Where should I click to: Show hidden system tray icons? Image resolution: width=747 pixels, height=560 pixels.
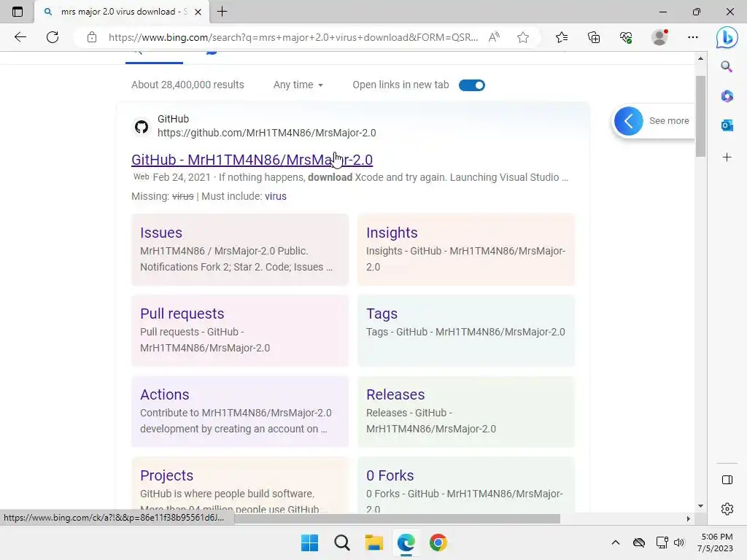(616, 542)
